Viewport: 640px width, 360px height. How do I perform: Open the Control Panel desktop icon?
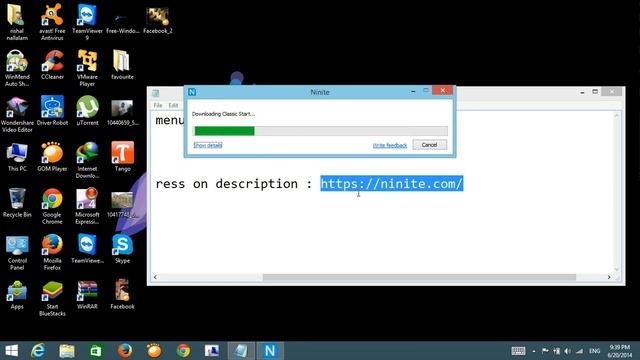click(x=17, y=253)
